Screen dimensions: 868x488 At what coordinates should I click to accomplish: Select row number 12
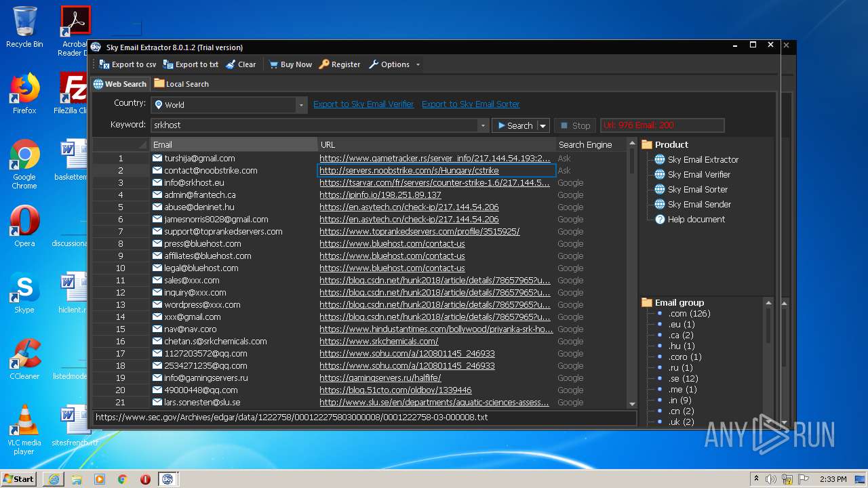(121, 292)
